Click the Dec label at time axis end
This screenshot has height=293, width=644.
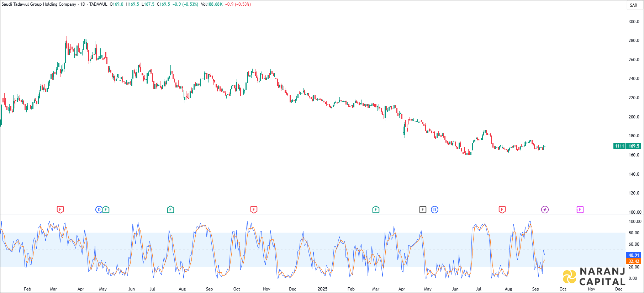[619, 289]
